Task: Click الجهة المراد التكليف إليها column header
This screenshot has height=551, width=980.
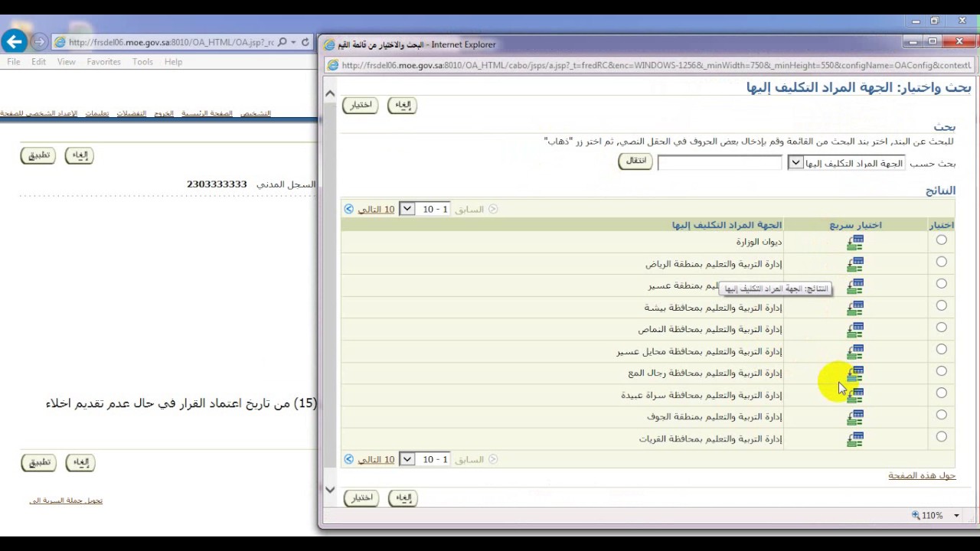Action: click(x=727, y=225)
